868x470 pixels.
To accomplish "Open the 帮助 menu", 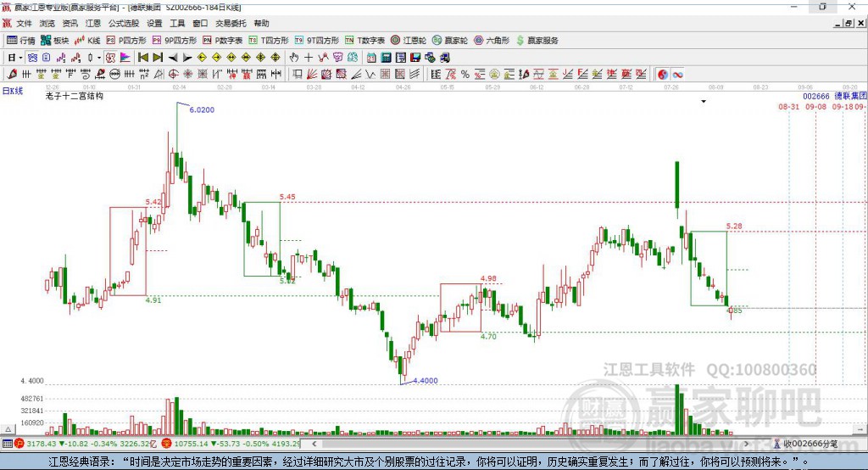I will [261, 23].
